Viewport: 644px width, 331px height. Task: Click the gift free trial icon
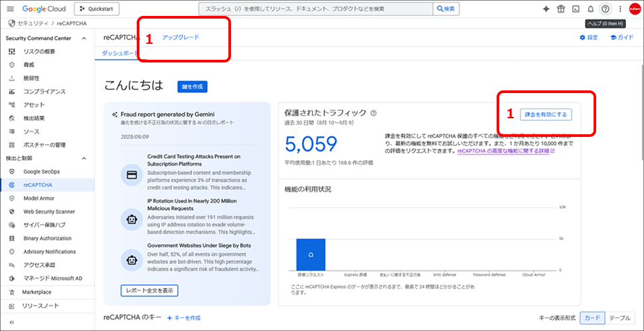click(560, 9)
